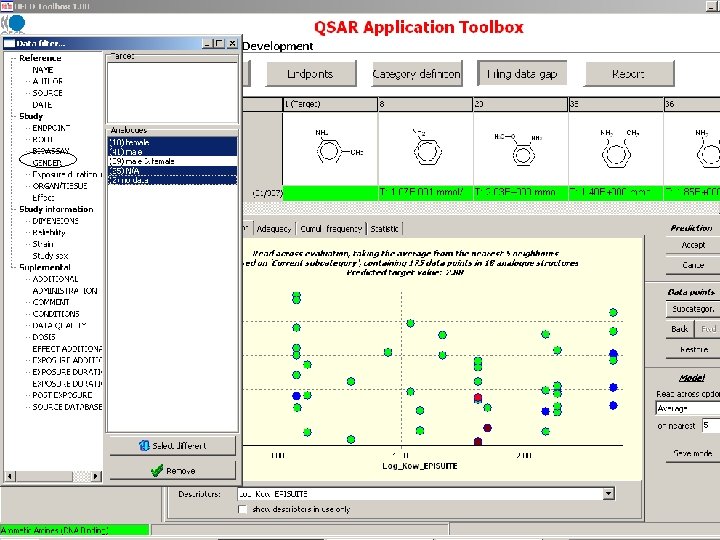Click the Restore button
720x540 pixels.
tap(693, 349)
